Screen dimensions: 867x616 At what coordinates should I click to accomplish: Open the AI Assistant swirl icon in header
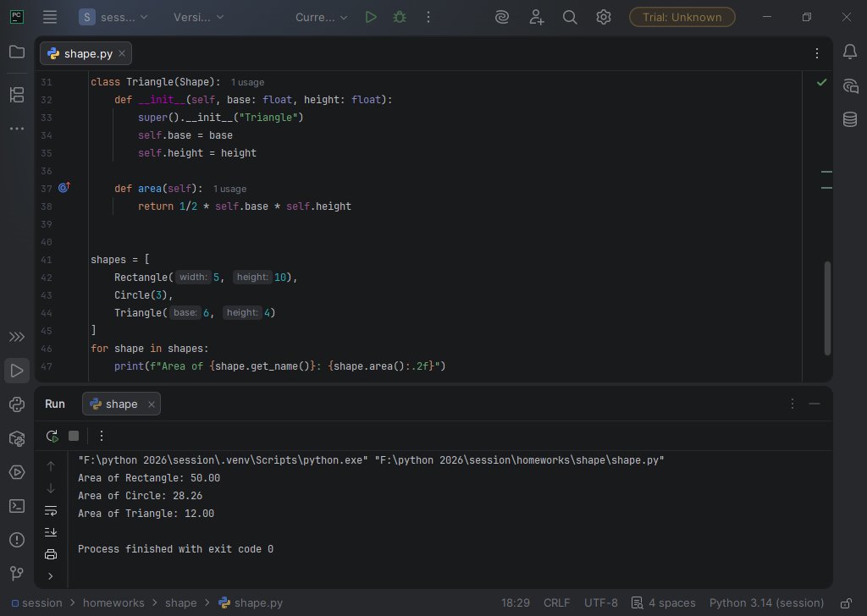tap(502, 17)
